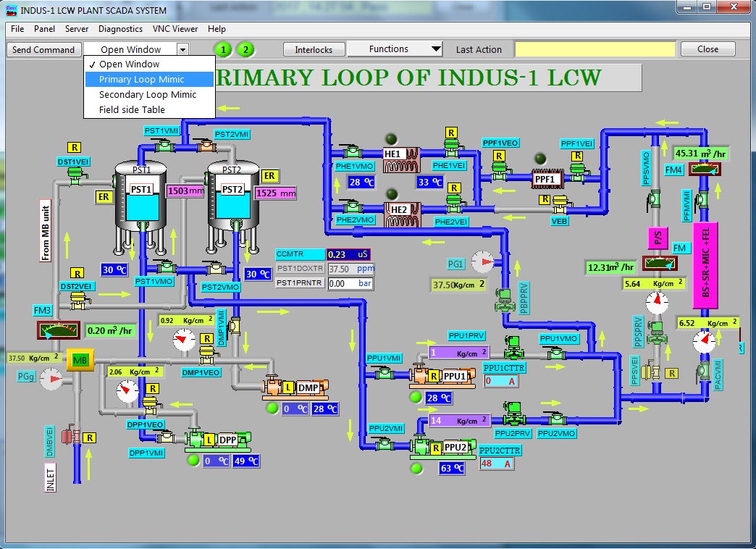Click the DPP pump icon
The width and height of the screenshot is (756, 549).
pyautogui.click(x=218, y=440)
